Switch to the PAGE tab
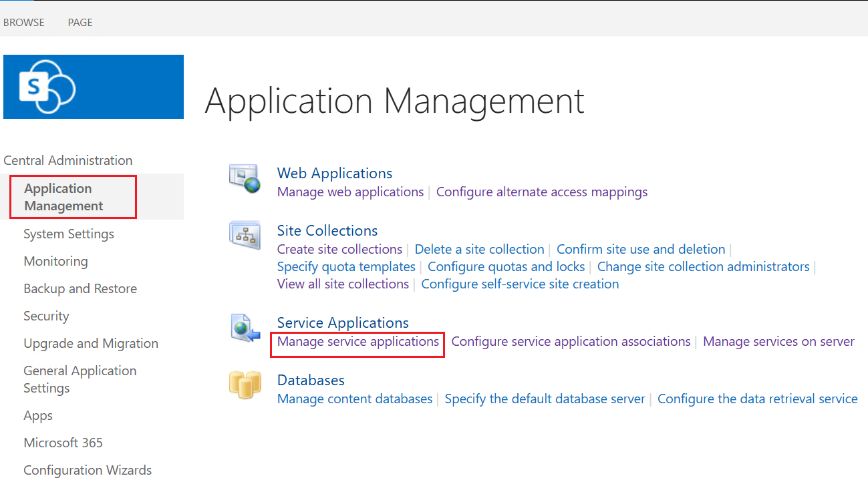The image size is (868, 484). pos(80,22)
